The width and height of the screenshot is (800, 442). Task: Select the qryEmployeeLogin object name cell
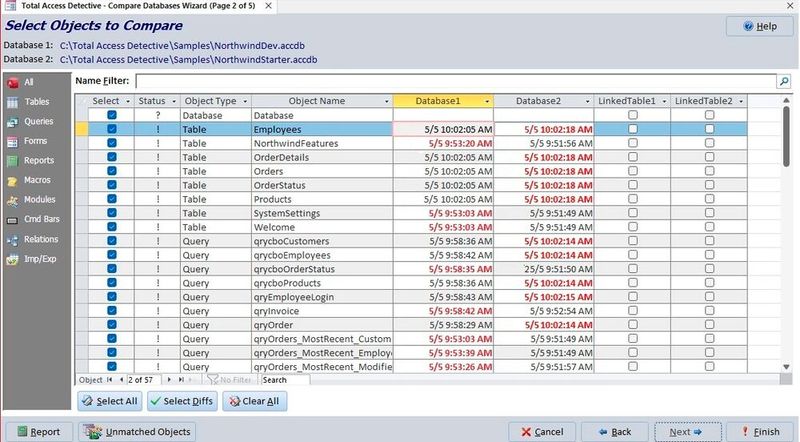(x=322, y=297)
